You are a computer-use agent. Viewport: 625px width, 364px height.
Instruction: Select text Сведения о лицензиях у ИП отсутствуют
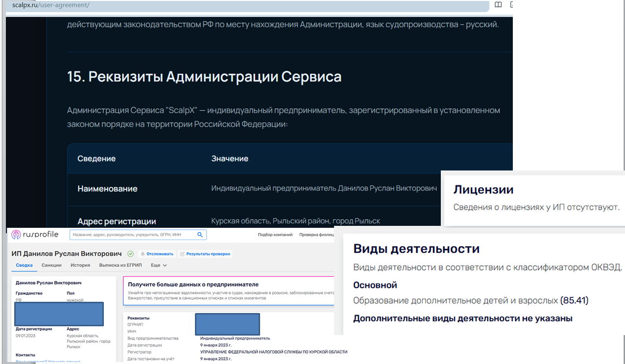tap(536, 207)
